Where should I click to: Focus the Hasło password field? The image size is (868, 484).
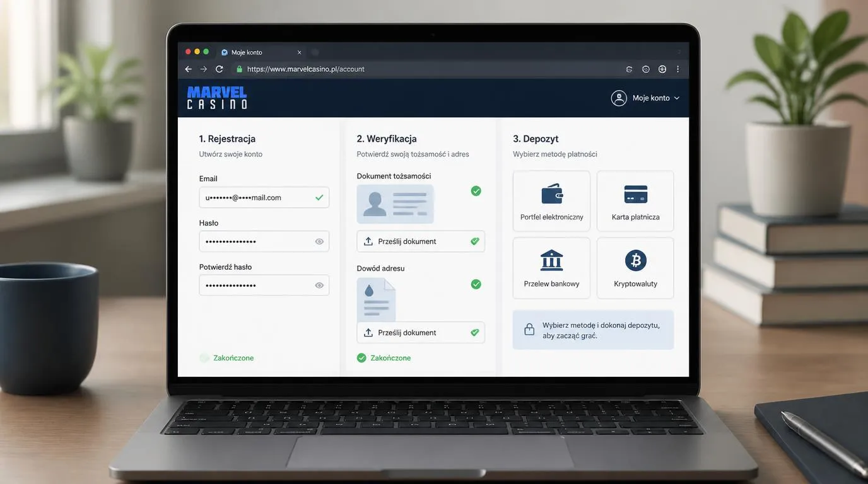[x=264, y=241]
